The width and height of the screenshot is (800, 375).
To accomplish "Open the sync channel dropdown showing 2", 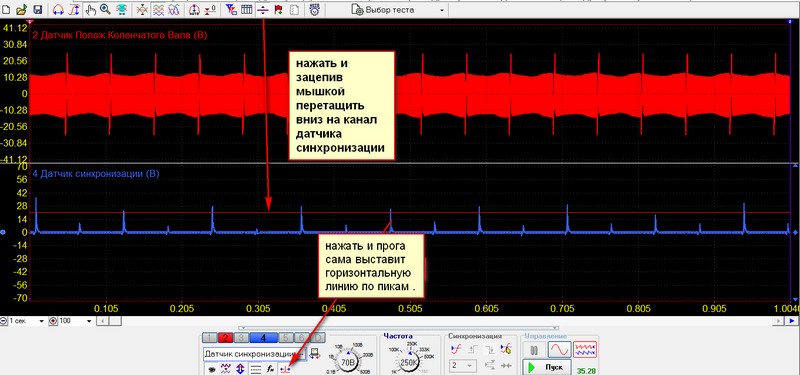I will coord(463,366).
